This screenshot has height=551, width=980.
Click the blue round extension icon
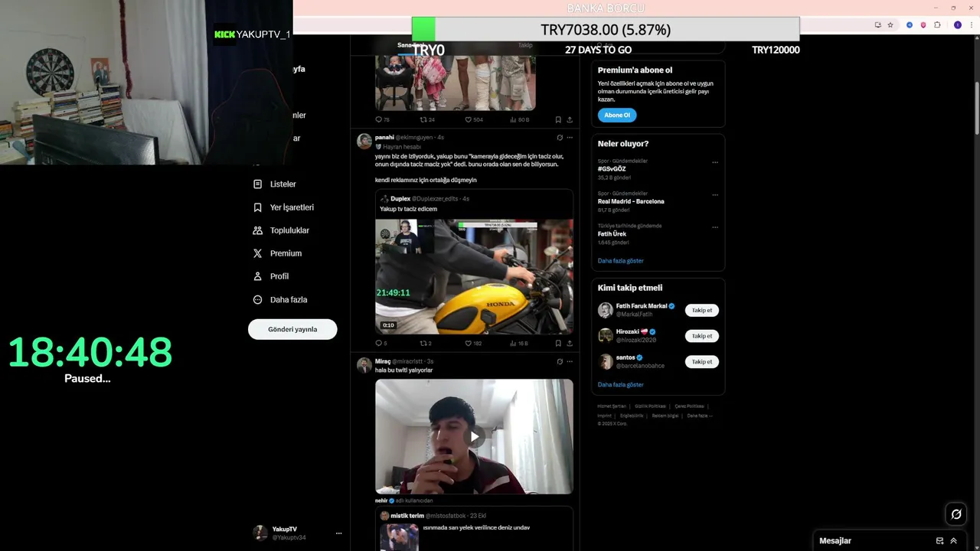910,25
